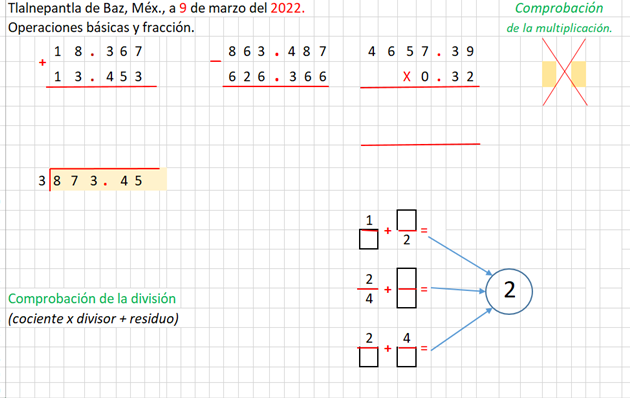This screenshot has height=398, width=630.
Task: Click the text "(cociente x divisor + residuo)"
Action: [93, 319]
